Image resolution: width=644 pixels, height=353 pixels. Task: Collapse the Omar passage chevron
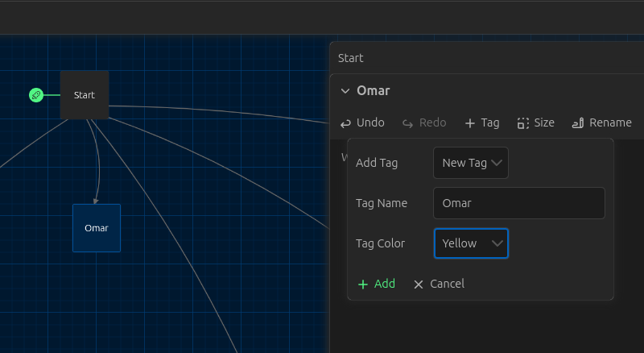click(x=345, y=91)
